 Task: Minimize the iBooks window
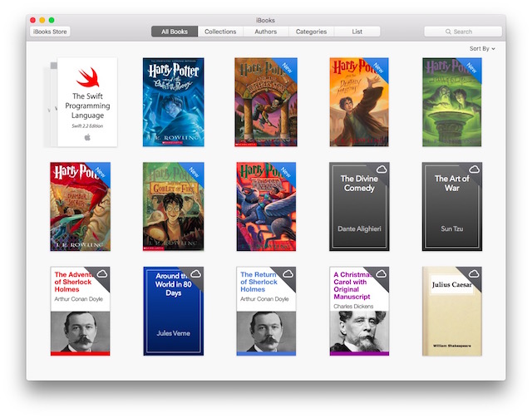[42, 20]
